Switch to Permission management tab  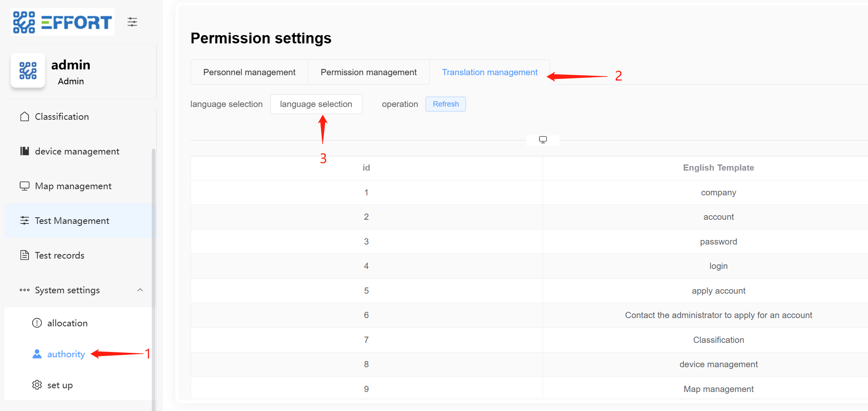pyautogui.click(x=368, y=72)
